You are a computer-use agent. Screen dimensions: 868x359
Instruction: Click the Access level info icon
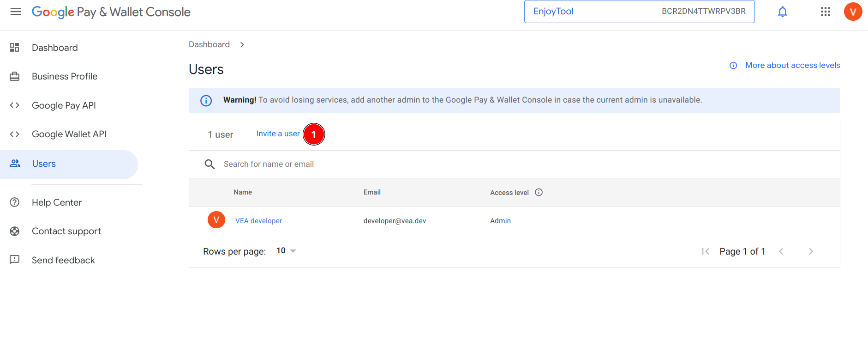(x=539, y=192)
